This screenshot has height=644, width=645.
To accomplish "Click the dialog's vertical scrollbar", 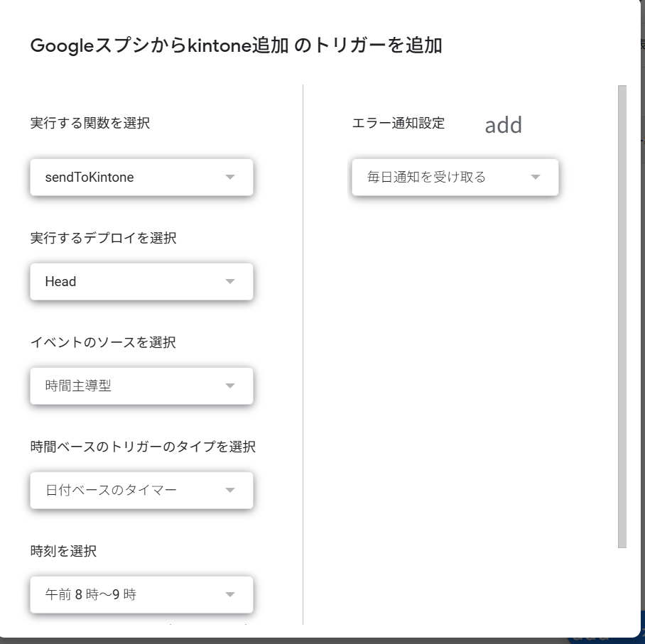I will (x=622, y=317).
